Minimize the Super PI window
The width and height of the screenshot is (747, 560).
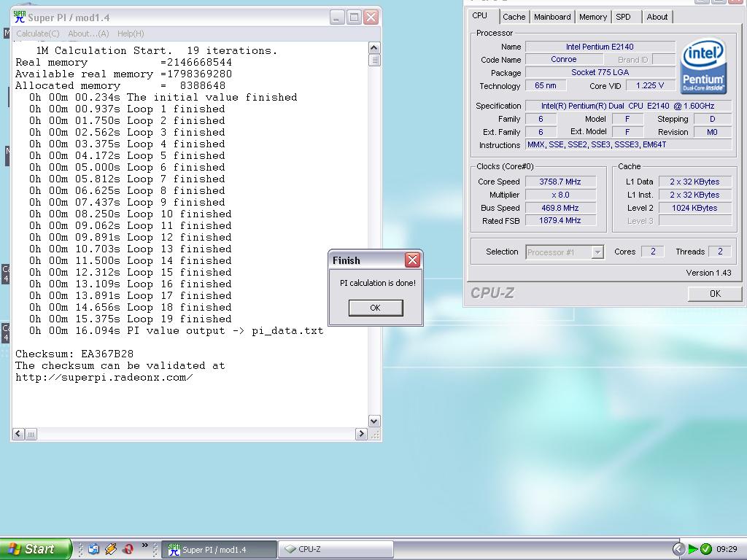[337, 17]
